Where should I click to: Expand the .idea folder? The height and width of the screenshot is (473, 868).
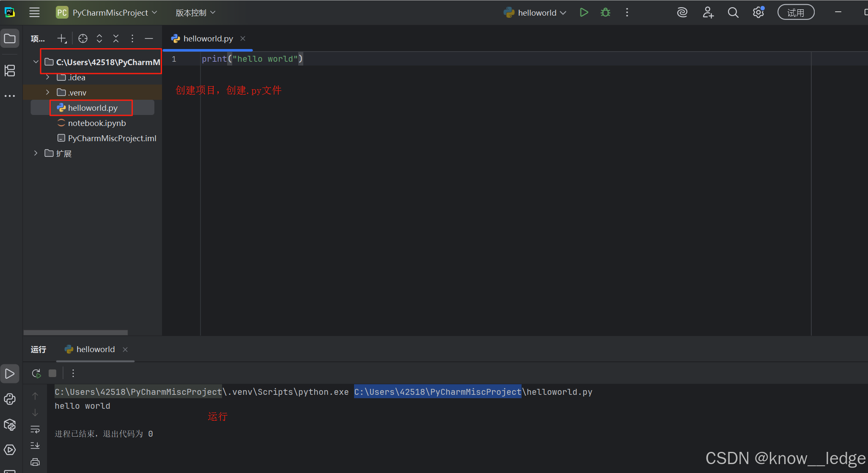click(x=48, y=77)
